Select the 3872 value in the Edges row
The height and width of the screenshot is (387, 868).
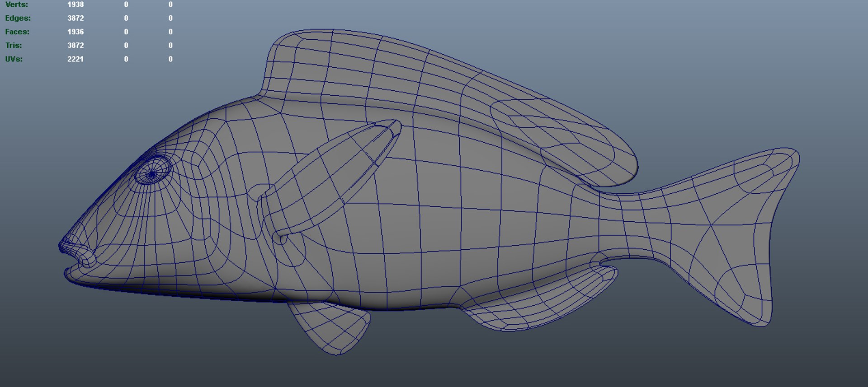coord(75,18)
